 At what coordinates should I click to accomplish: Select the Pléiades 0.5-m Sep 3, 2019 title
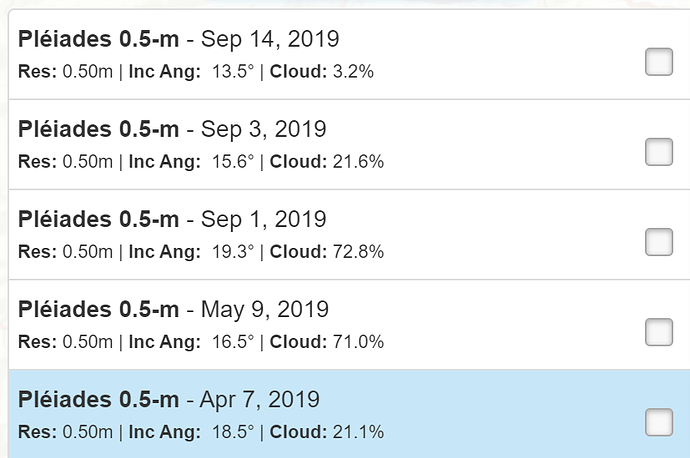coord(172,129)
